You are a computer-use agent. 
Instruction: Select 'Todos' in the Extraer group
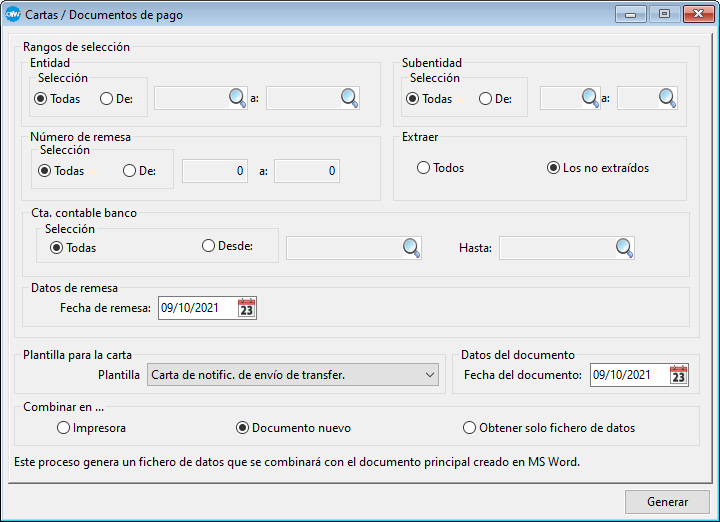tap(424, 168)
